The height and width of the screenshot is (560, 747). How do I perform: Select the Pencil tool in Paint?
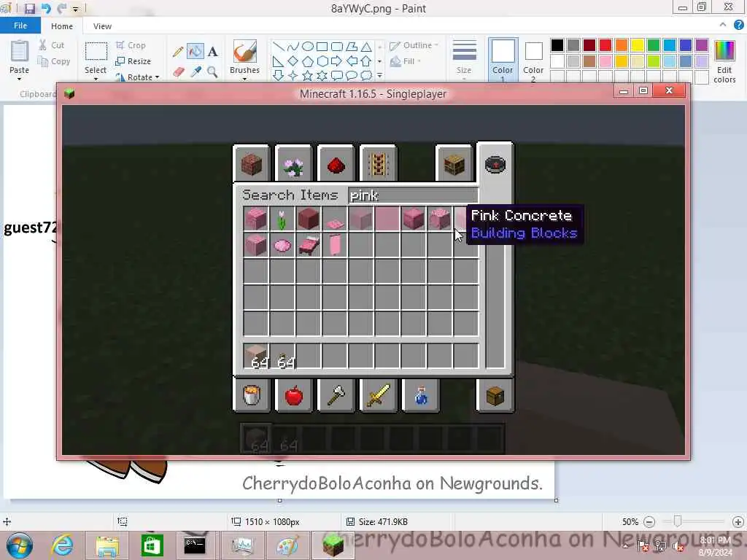(x=179, y=52)
